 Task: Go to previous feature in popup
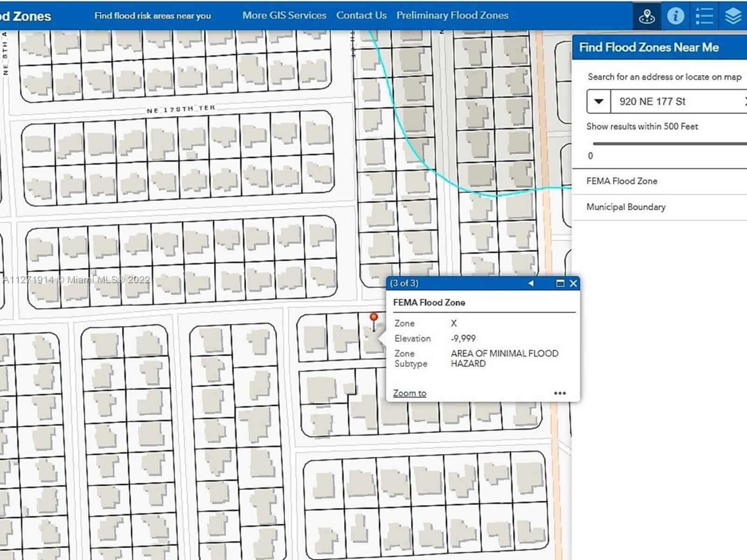click(x=531, y=283)
